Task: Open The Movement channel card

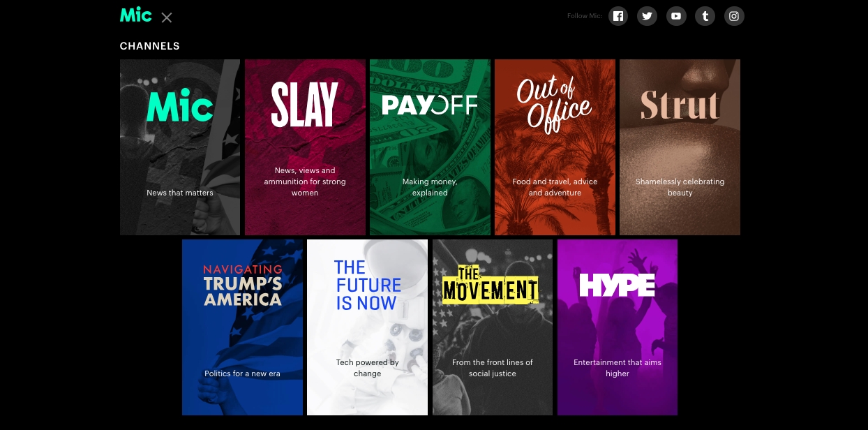Action: (x=493, y=327)
